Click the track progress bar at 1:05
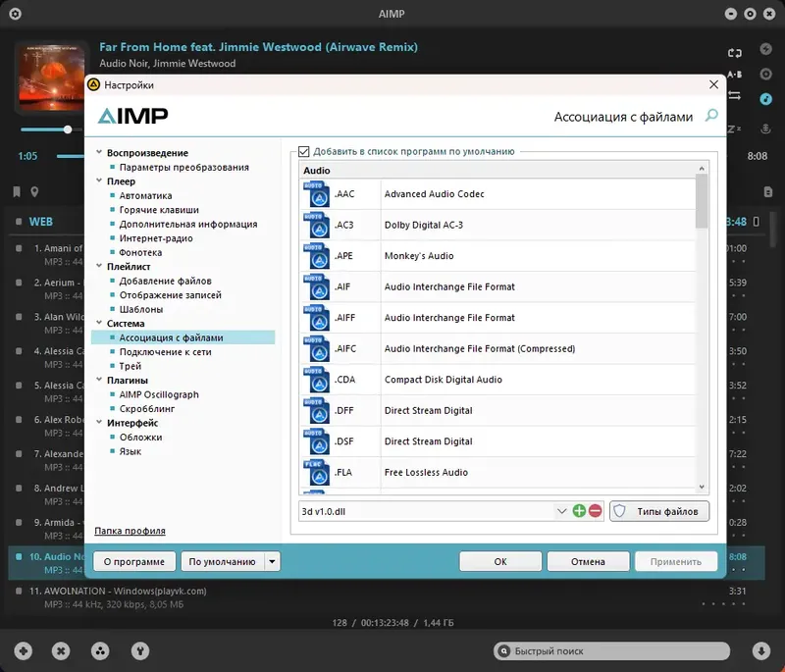785x672 pixels. tap(70, 156)
